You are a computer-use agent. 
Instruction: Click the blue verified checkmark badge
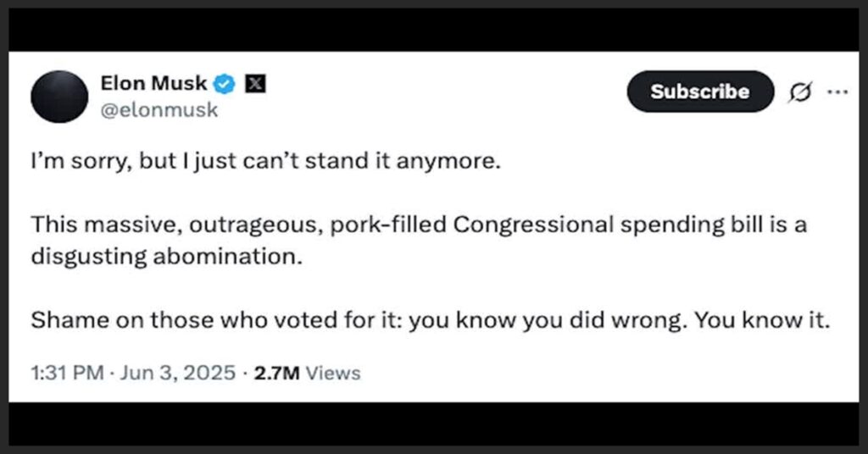coord(225,83)
